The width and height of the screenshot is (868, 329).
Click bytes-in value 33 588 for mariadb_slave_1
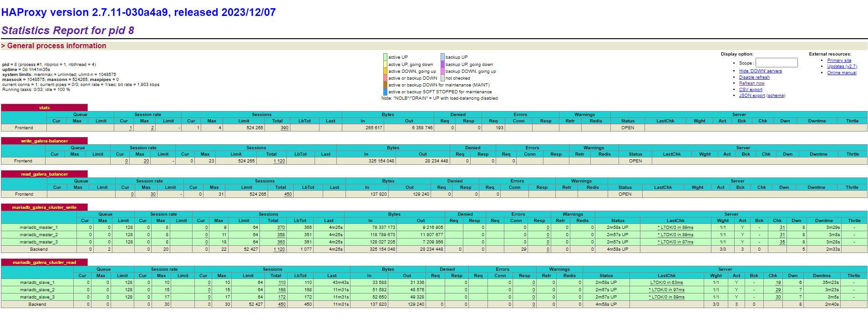pyautogui.click(x=379, y=283)
